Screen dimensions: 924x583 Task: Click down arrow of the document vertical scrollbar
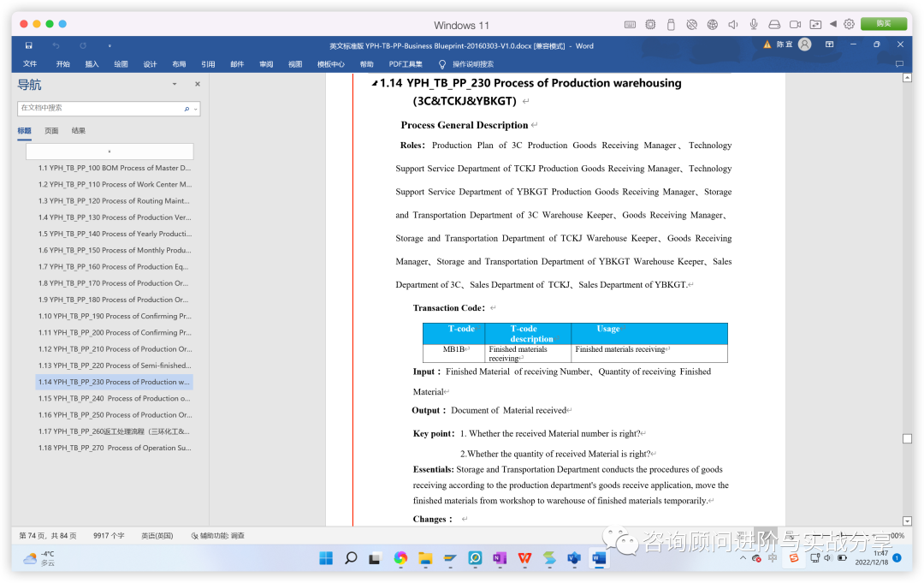907,521
